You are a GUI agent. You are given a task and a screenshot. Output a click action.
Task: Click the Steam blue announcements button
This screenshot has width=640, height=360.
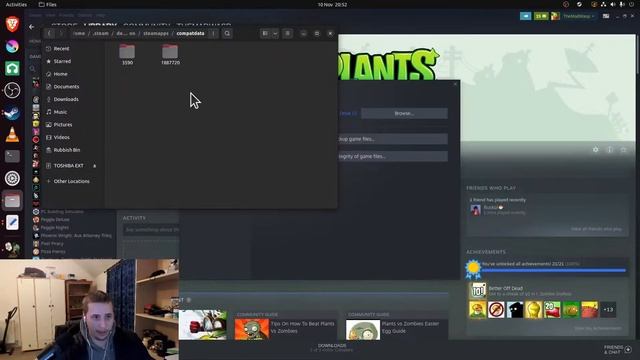click(x=526, y=16)
